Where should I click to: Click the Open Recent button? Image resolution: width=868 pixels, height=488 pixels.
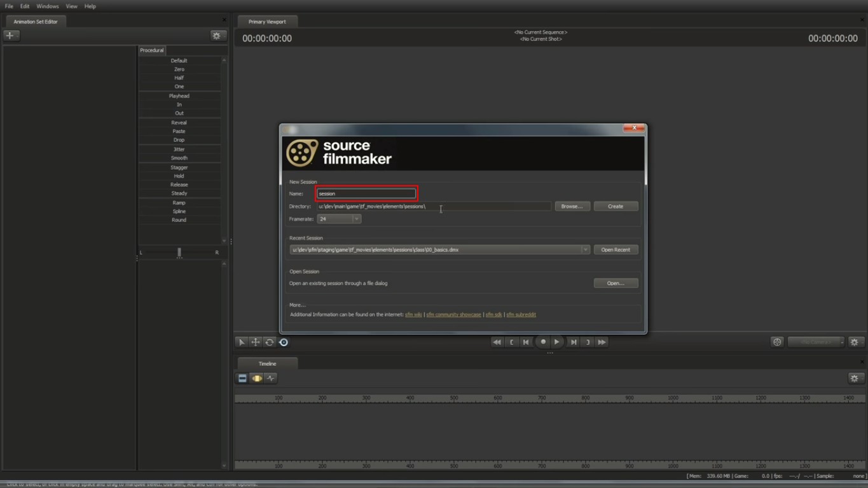pos(615,249)
